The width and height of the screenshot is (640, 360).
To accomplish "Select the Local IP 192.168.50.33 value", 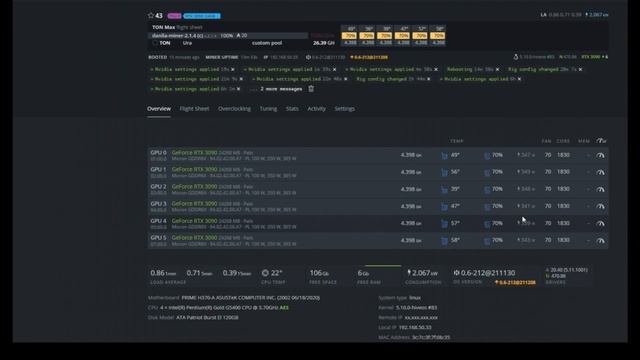I will 415,327.
